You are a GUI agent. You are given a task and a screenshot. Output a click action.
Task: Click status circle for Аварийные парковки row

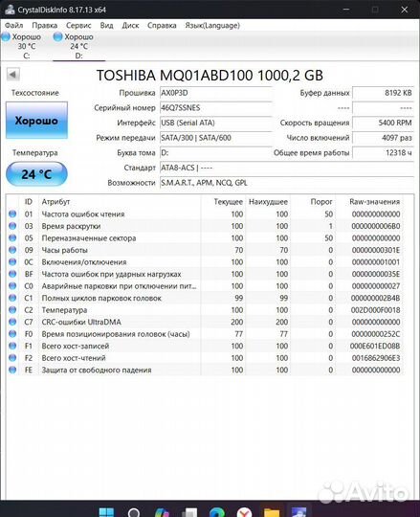[x=12, y=286]
